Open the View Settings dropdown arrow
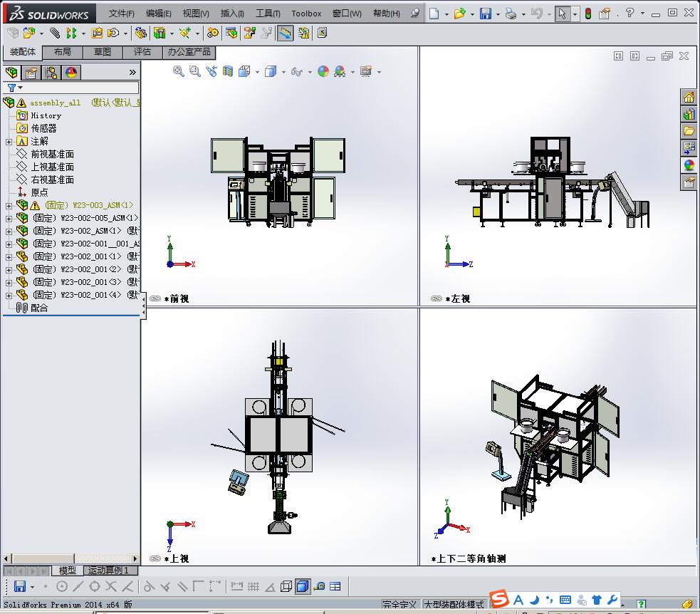The image size is (700, 614). click(x=379, y=72)
